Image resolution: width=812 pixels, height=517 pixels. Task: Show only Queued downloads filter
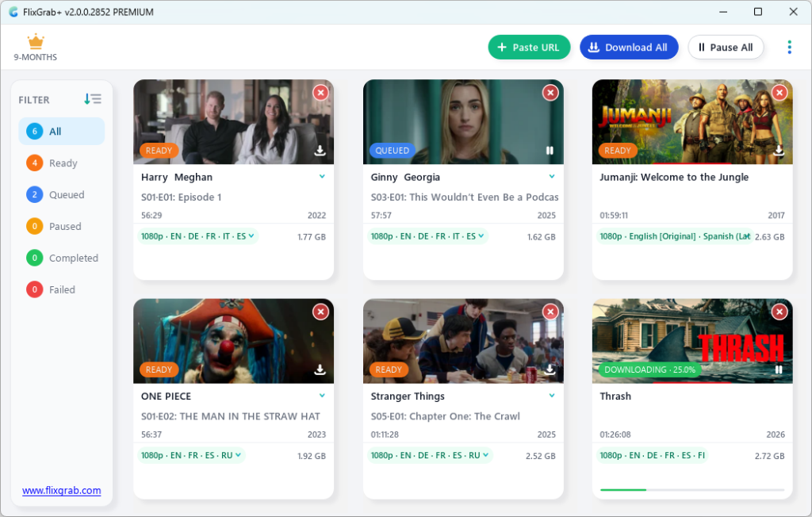coord(62,195)
